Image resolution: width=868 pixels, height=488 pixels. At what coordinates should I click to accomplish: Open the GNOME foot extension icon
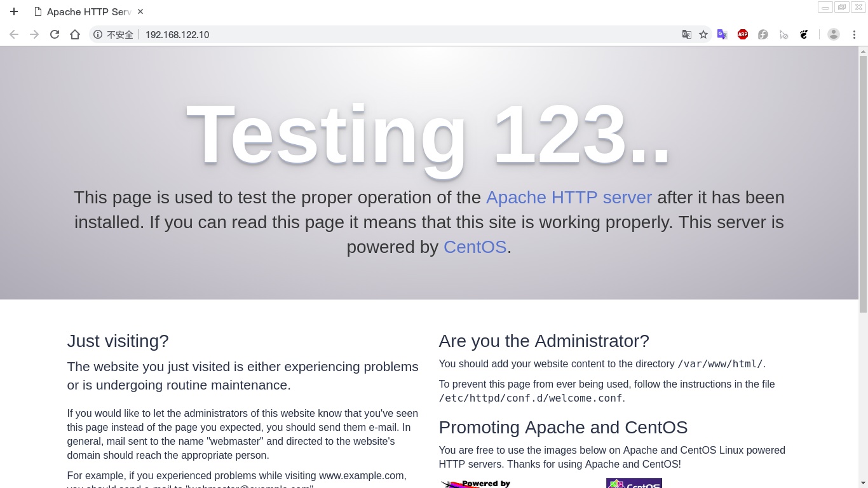coord(804,34)
